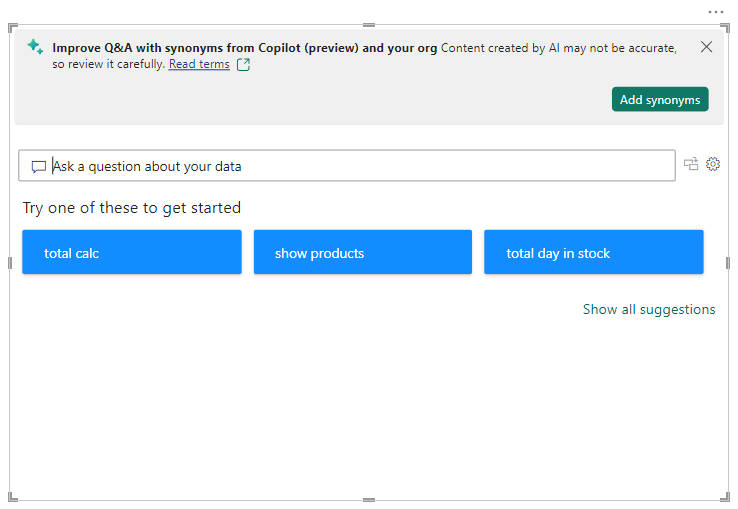Dismiss the Copilot synonyms banner
The width and height of the screenshot is (738, 509).
(706, 47)
